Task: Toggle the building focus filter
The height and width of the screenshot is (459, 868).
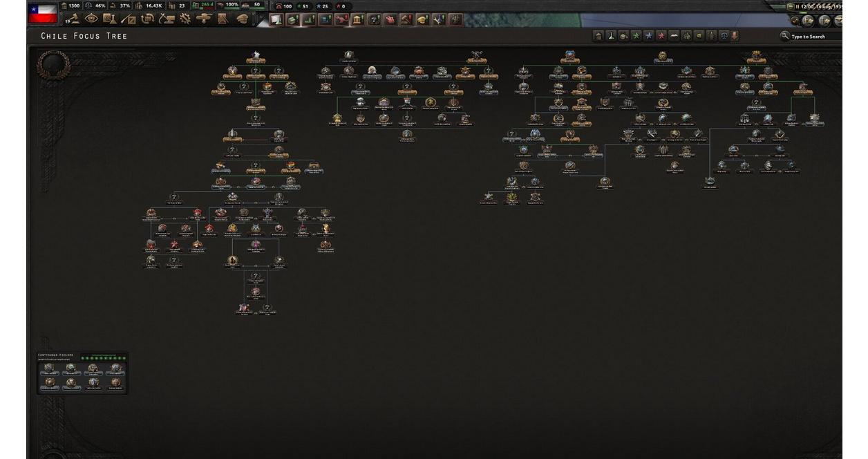Action: pos(598,36)
